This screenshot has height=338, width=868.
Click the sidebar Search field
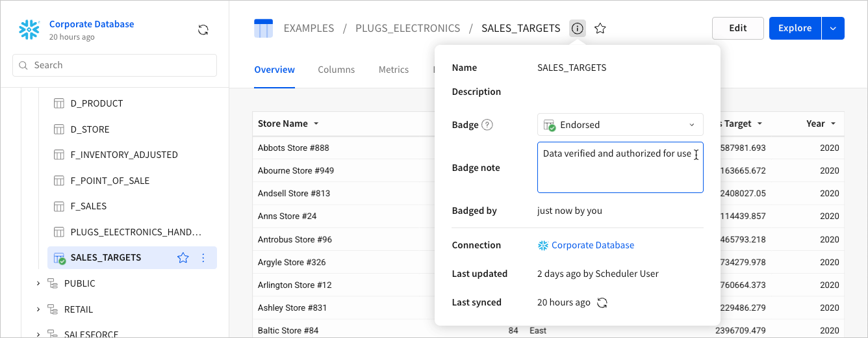tap(114, 66)
